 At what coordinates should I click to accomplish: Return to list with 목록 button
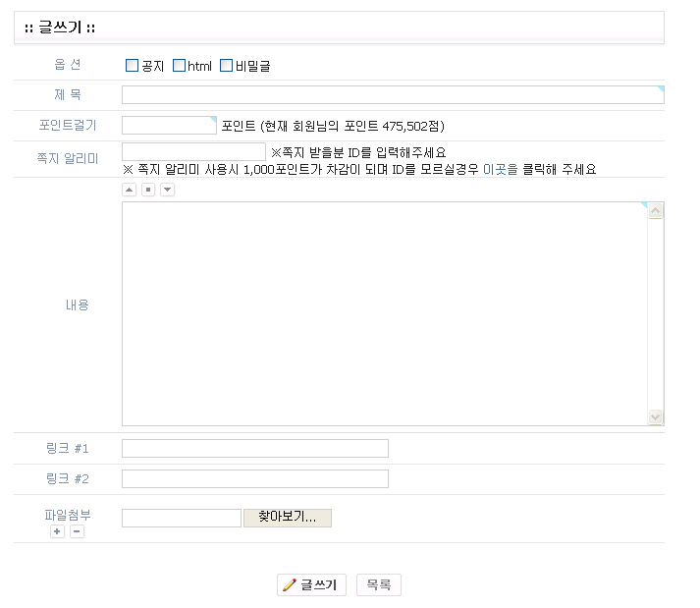pos(379,584)
